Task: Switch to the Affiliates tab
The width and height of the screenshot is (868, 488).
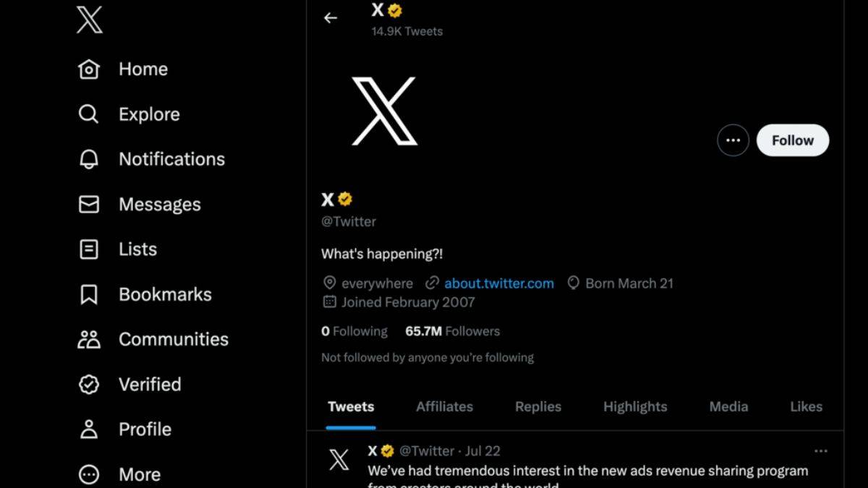Action: [444, 406]
